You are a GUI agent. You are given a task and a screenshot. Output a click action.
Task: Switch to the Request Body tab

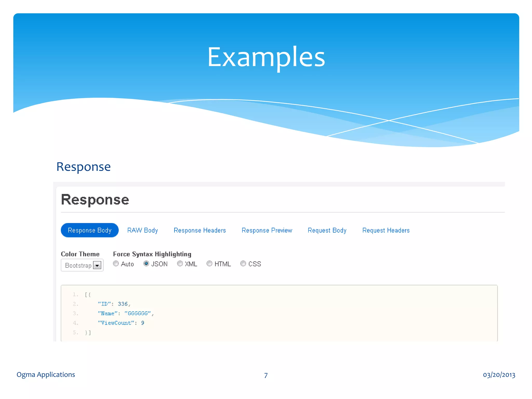click(327, 230)
